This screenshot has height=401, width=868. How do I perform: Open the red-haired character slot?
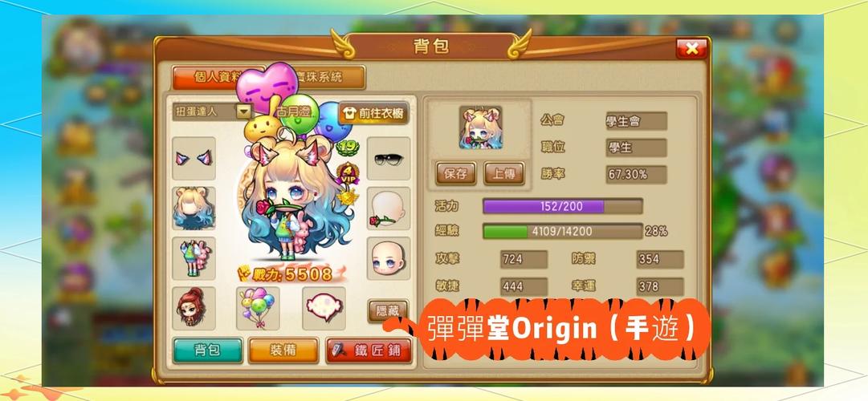click(x=194, y=308)
